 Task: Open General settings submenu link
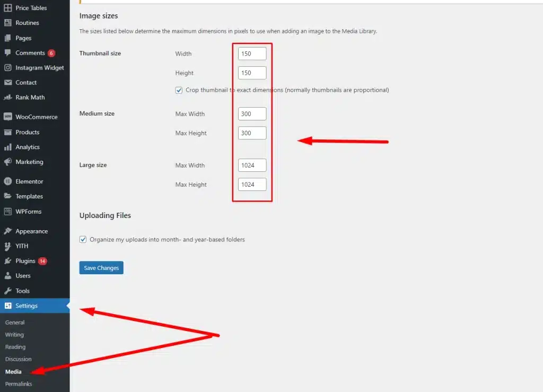click(15, 323)
